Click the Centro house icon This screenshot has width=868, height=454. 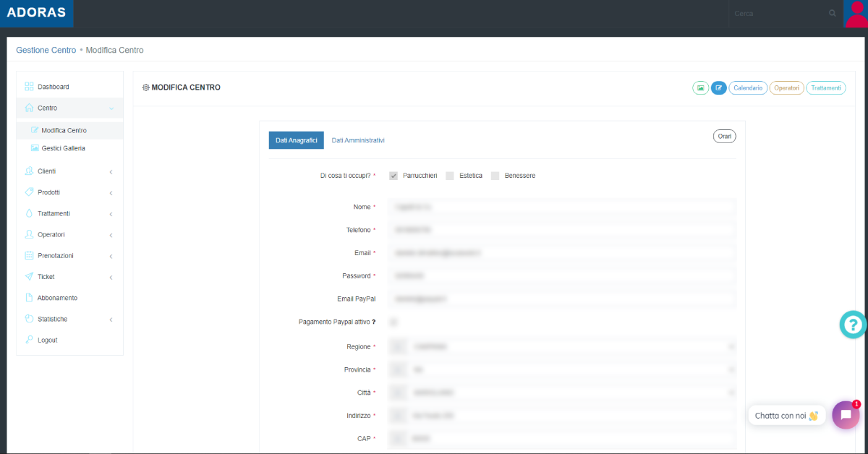[x=29, y=108]
